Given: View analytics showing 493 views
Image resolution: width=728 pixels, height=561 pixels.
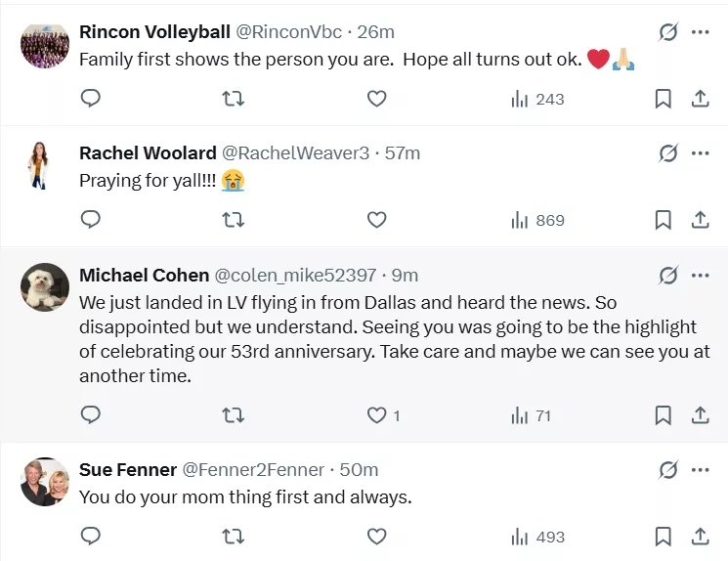Looking at the screenshot, I should (538, 537).
